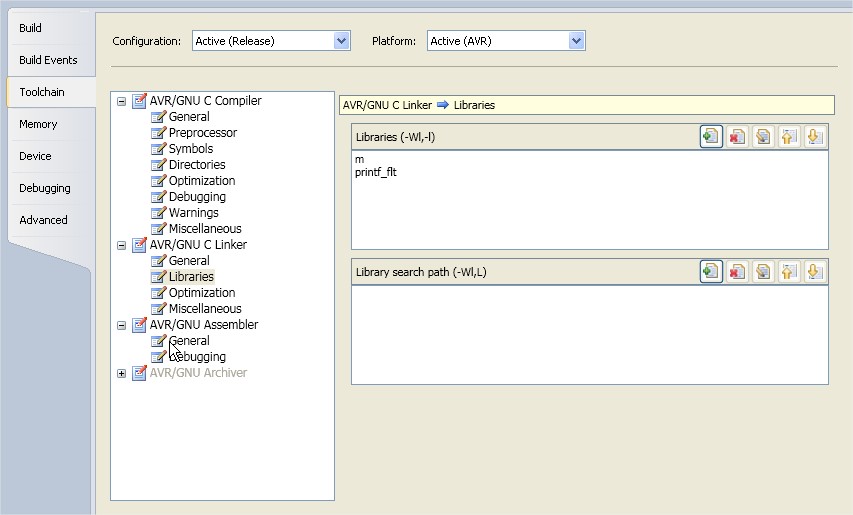Switch to the Build Events tab
The image size is (853, 515).
48,60
